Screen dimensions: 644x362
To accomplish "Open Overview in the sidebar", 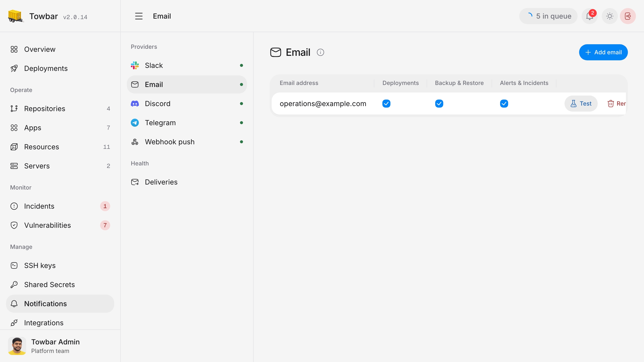I will [x=60, y=49].
